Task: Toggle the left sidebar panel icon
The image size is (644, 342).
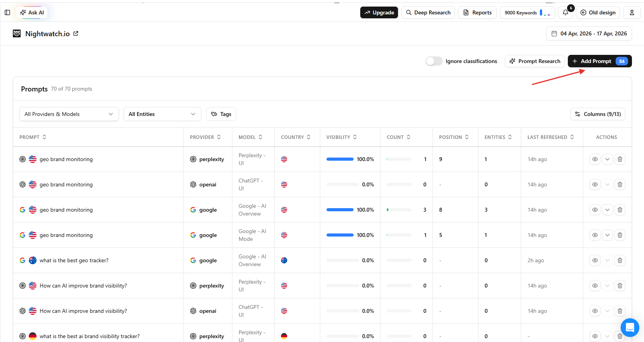Action: click(7, 12)
